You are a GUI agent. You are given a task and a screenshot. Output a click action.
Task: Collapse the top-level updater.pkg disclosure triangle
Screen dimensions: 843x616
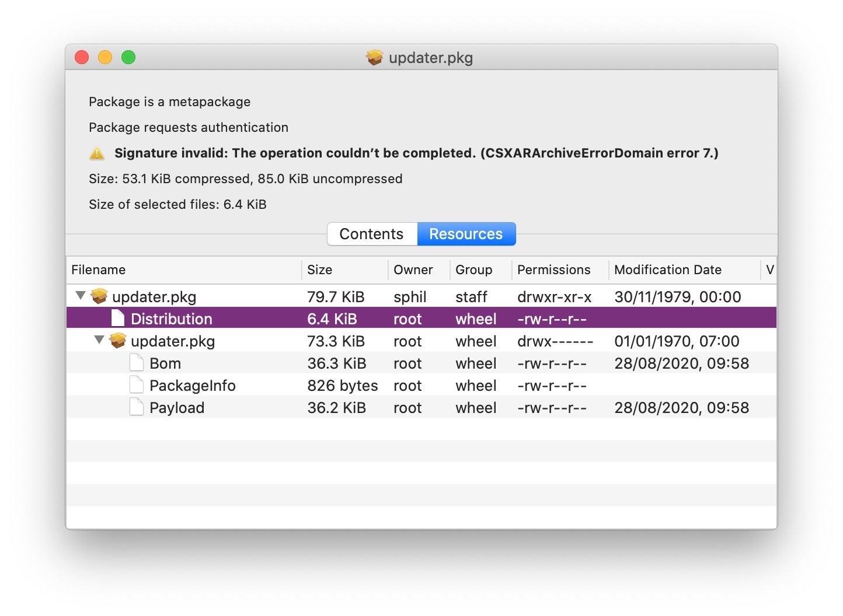(81, 296)
